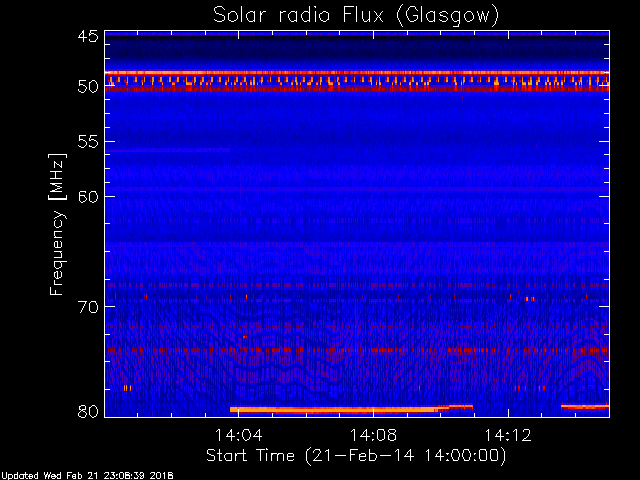640x480 pixels.
Task: Click the 14:12 time axis marker
Action: [x=509, y=435]
